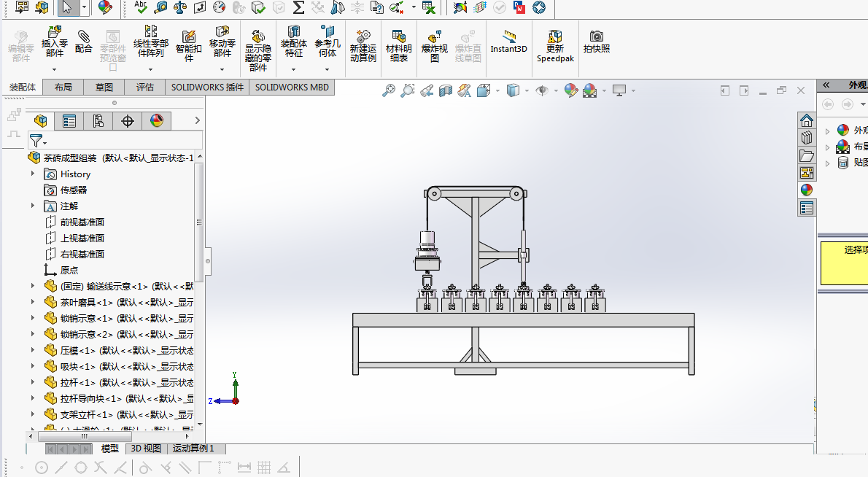
Task: Open View Settings monitor icon
Action: [619, 90]
